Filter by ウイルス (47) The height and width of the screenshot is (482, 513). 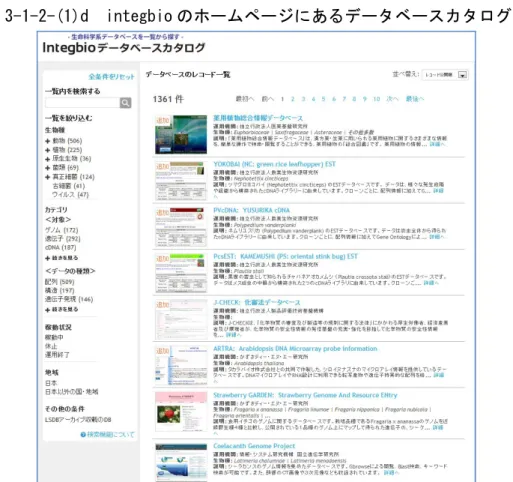(x=70, y=194)
